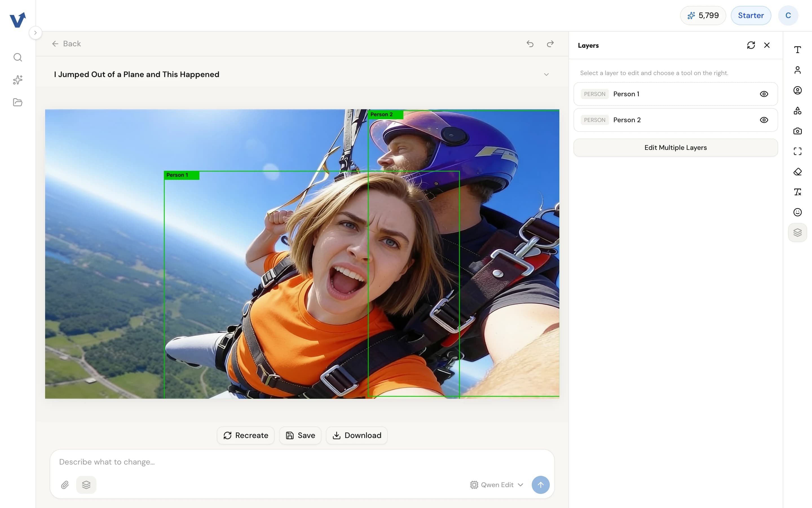This screenshot has width=812, height=508.
Task: Open the AI sparkle generate icon in sidebar
Action: tap(18, 80)
